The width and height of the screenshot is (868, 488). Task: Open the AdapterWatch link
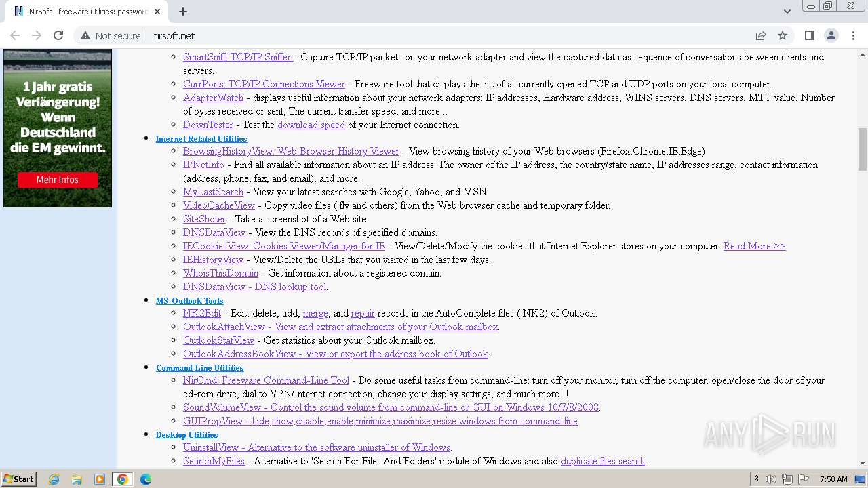[213, 98]
